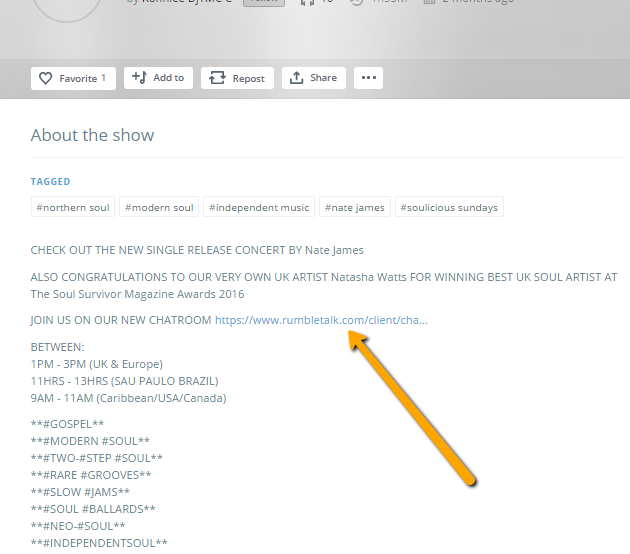Screen dimensions: 630x554
Task: Click the **#RARE #GROOVES** line
Action: (91, 475)
